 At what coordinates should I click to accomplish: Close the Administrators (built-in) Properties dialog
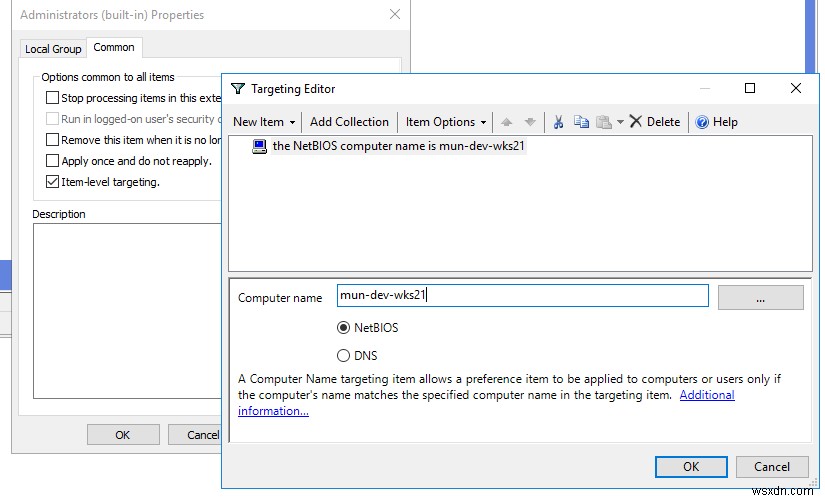click(395, 14)
